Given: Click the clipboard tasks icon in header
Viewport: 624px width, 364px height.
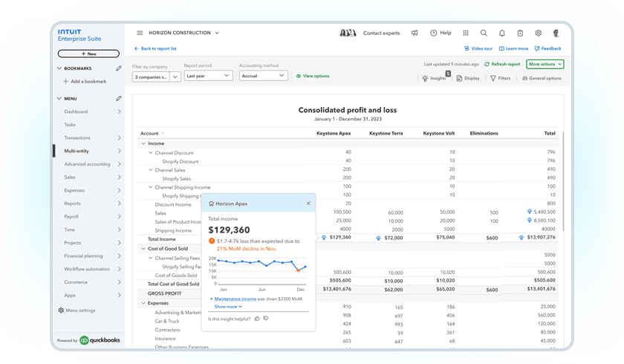Looking at the screenshot, I should 520,33.
